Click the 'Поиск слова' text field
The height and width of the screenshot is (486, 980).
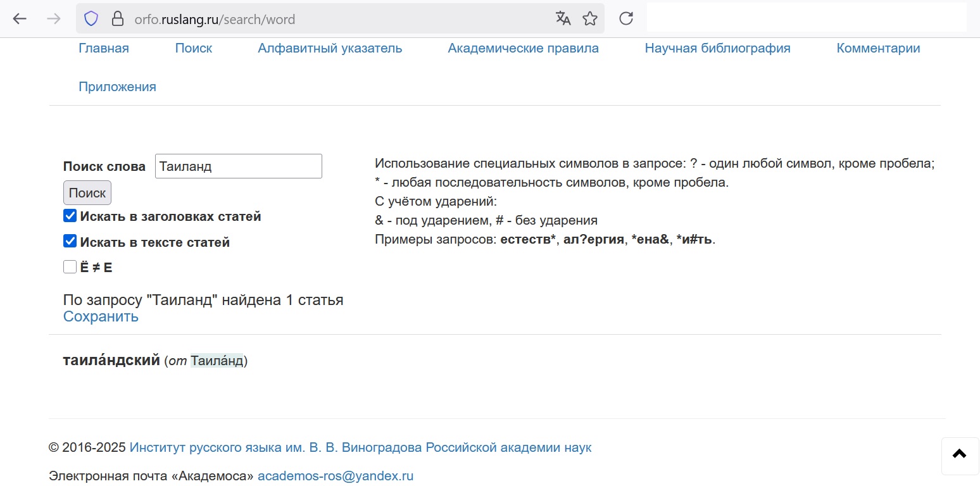pyautogui.click(x=238, y=166)
